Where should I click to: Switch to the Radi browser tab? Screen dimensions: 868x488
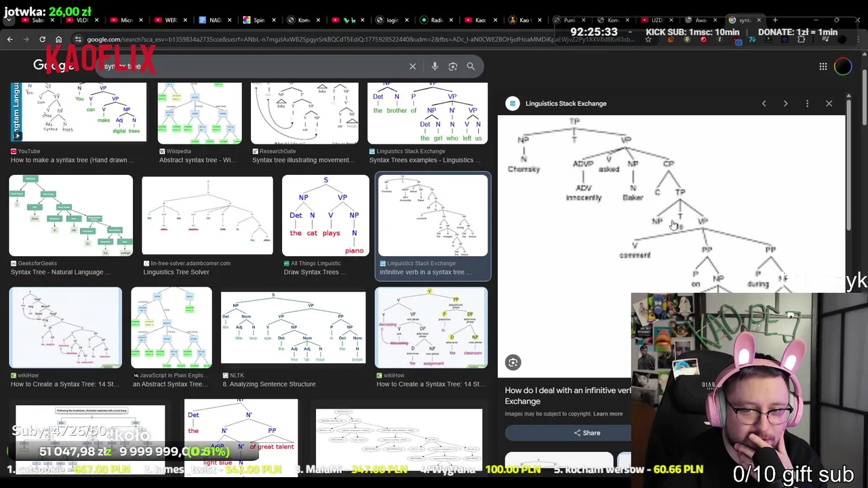(x=436, y=20)
